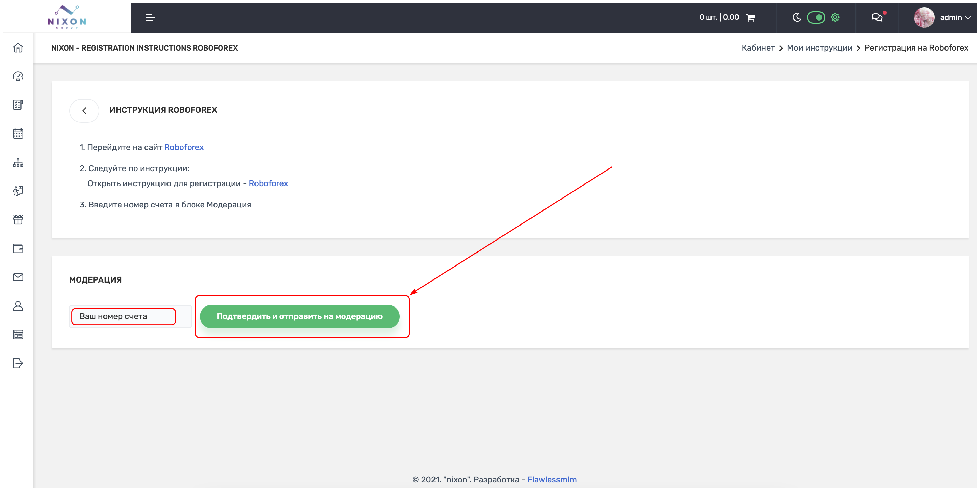The height and width of the screenshot is (491, 980).
Task: Open the calendar icon in sidebar
Action: pyautogui.click(x=18, y=134)
